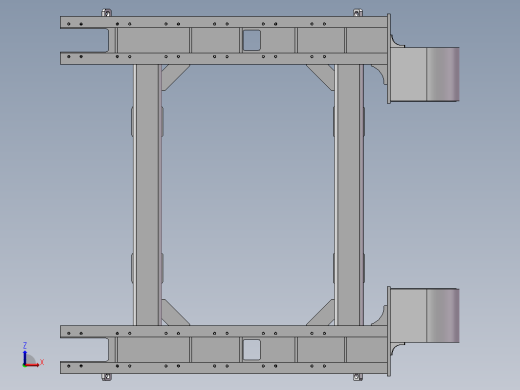Click the red X axis of the triad
Image resolution: width=520 pixels, height=390 pixels.
tap(32, 365)
